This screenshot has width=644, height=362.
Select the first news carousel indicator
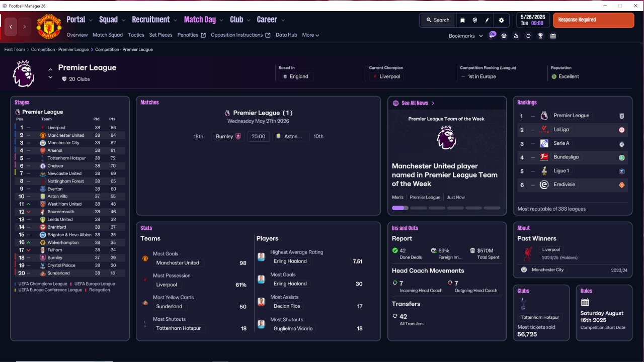pos(400,208)
